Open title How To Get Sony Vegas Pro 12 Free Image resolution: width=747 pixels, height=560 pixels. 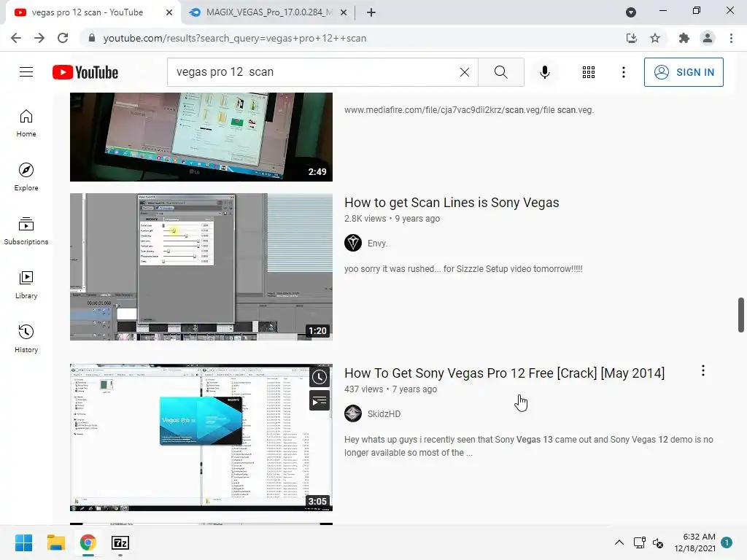(x=505, y=373)
